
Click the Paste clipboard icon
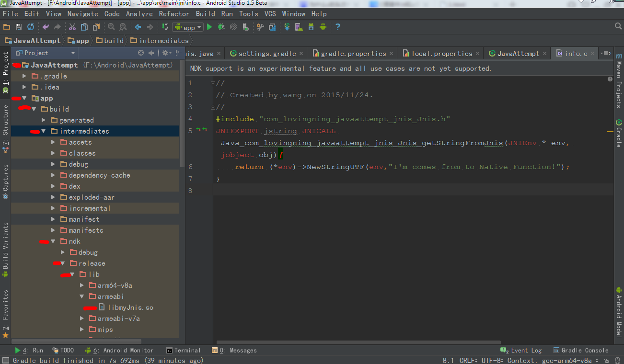96,27
